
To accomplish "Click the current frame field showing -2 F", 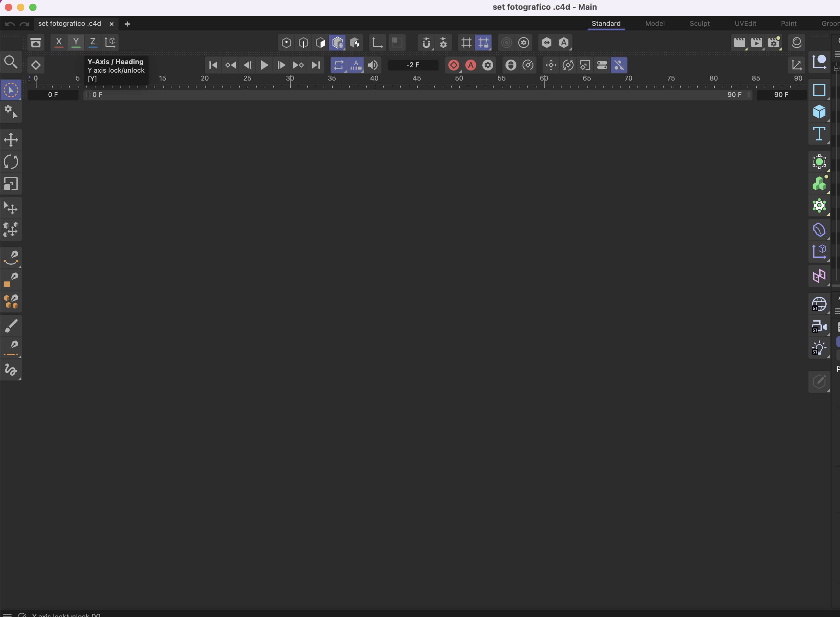I will (412, 65).
